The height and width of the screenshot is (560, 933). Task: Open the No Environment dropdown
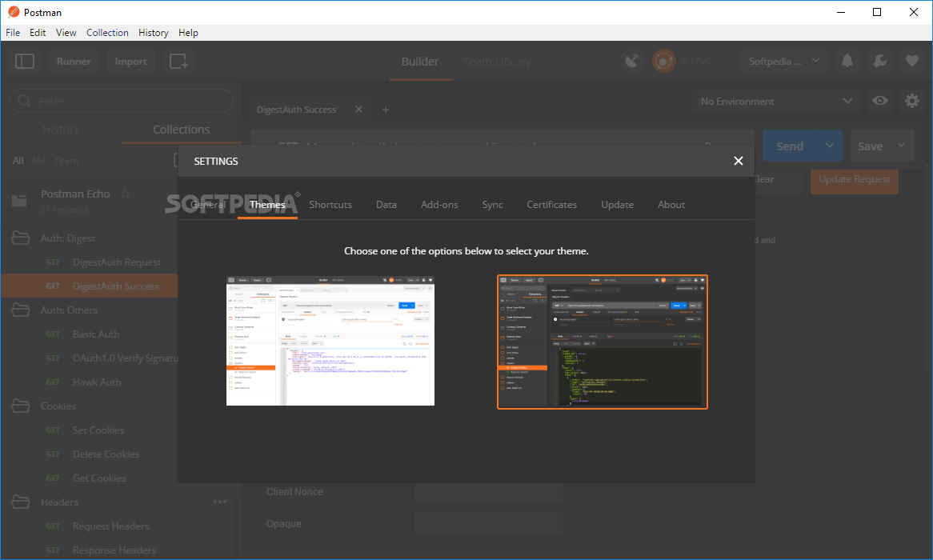[776, 101]
